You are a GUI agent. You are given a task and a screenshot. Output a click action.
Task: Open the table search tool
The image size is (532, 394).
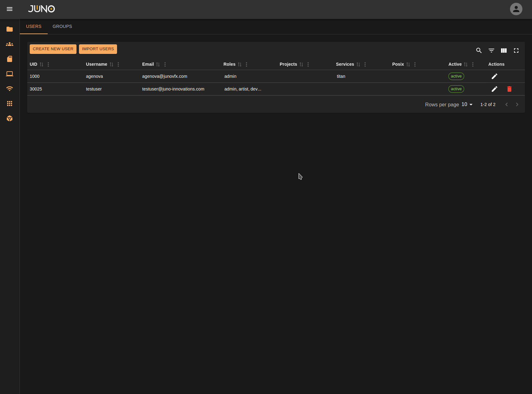[x=479, y=51]
